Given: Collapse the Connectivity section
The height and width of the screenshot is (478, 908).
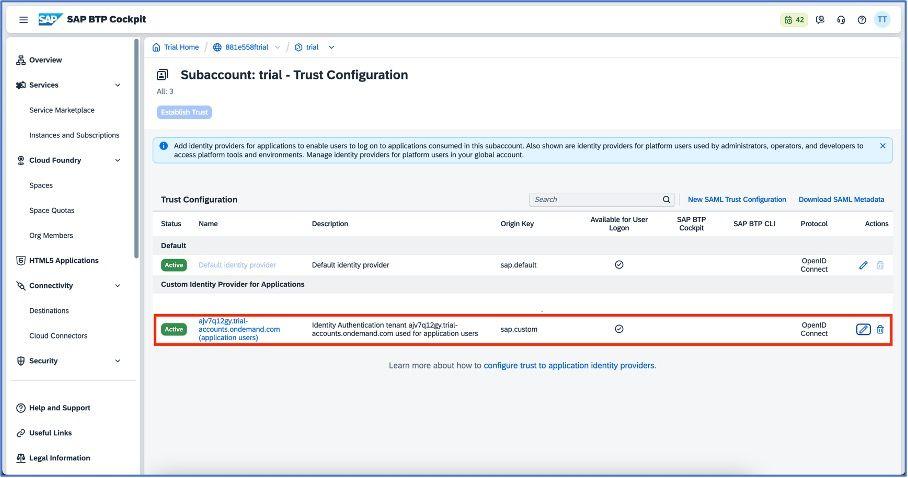Looking at the screenshot, I should pos(118,286).
